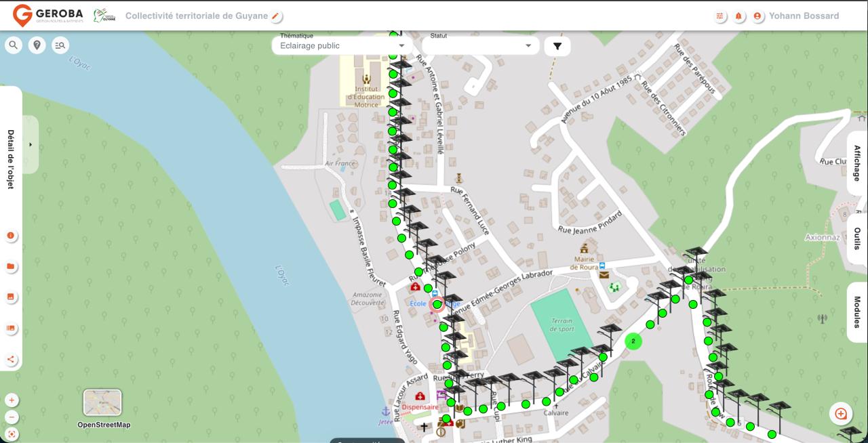Click the zoom-out minus button
The width and height of the screenshot is (868, 443).
(x=12, y=417)
